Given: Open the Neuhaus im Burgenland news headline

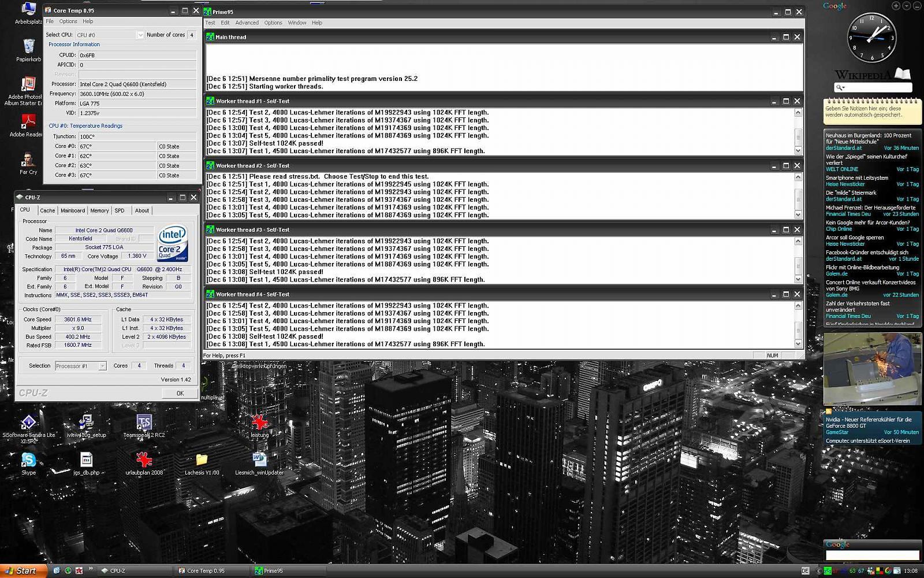Looking at the screenshot, I should (x=869, y=138).
